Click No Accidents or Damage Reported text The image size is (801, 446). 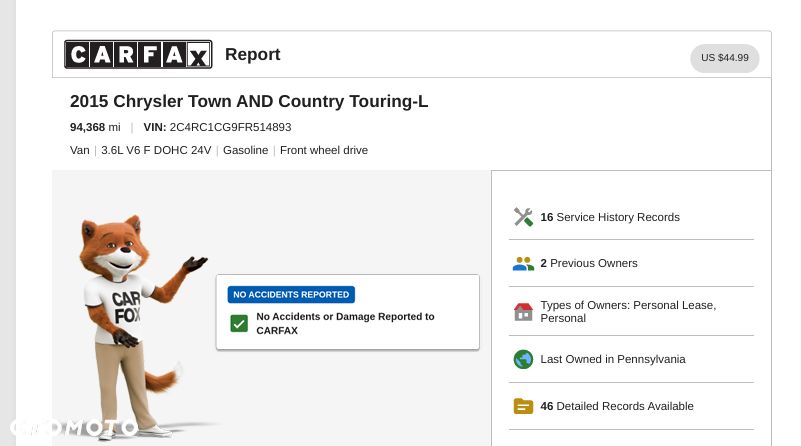[x=345, y=323]
